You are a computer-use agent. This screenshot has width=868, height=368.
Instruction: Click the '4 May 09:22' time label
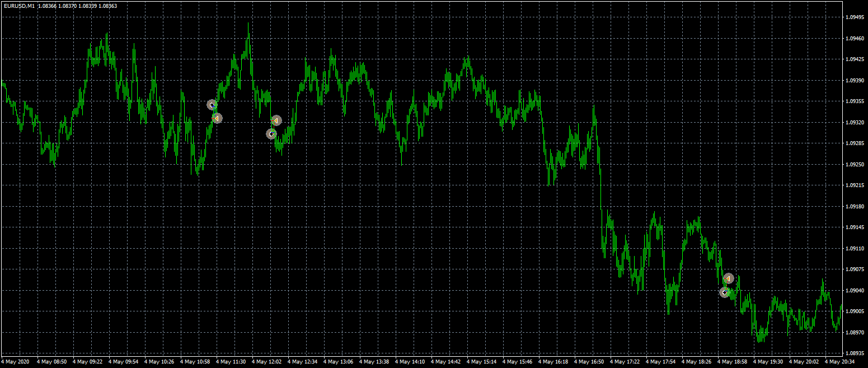pos(88,362)
